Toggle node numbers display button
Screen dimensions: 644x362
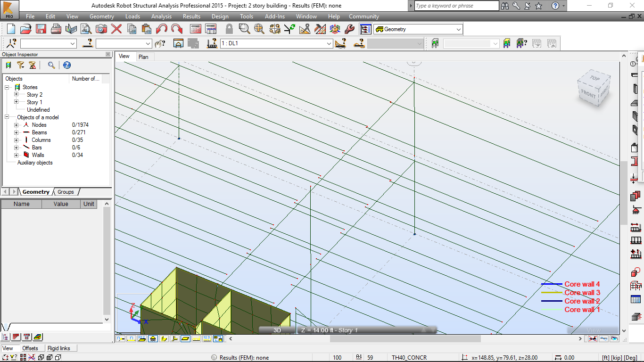121,338
